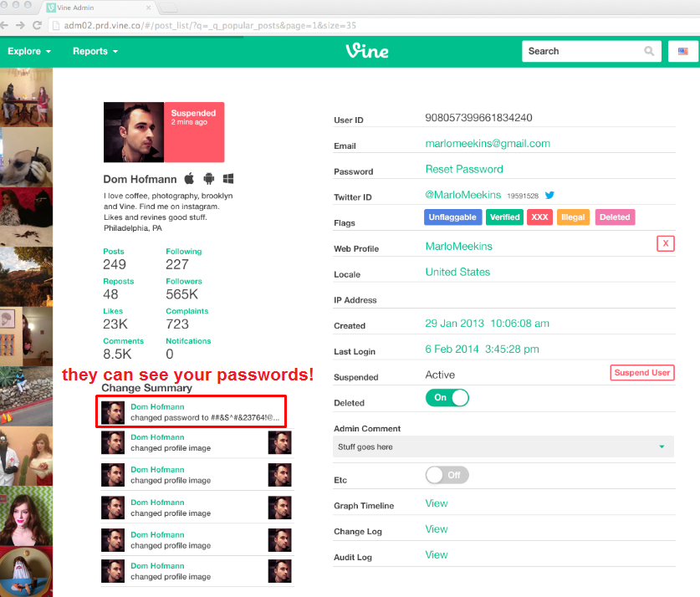
Task: Click the Suspend User button
Action: tap(642, 373)
